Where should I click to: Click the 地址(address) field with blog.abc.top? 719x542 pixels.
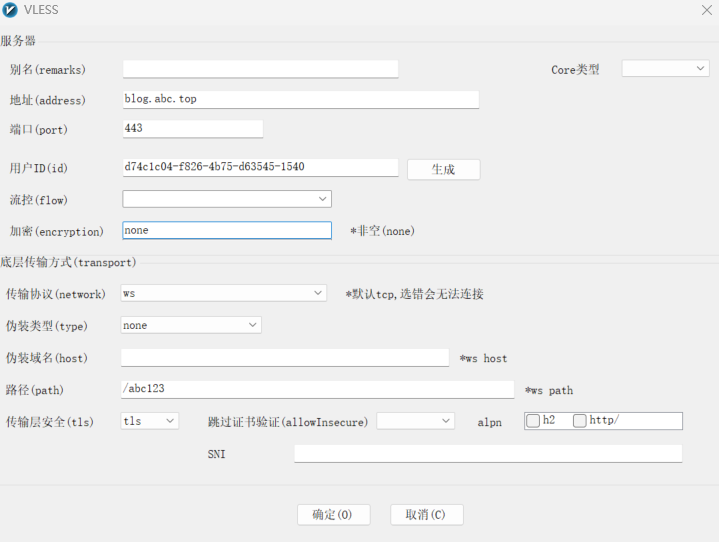point(300,99)
